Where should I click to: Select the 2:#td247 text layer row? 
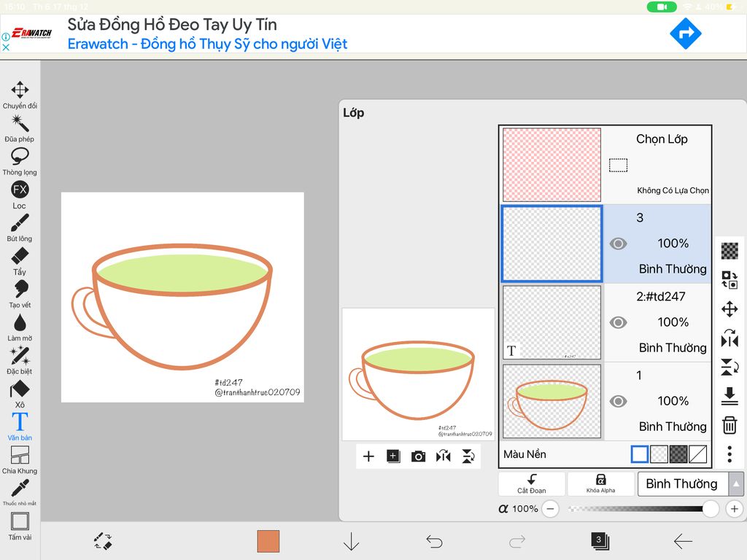click(x=605, y=322)
